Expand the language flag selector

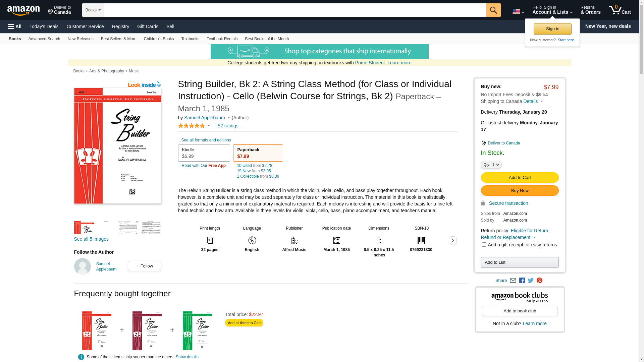[518, 12]
